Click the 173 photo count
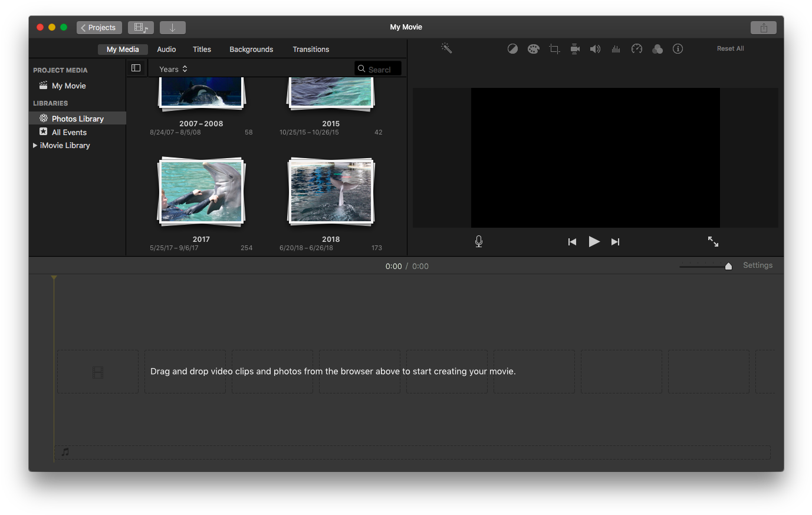 click(x=377, y=248)
